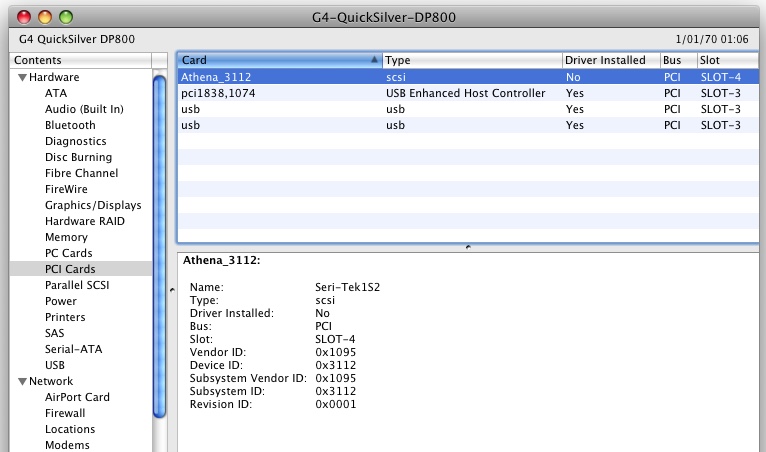Image resolution: width=766 pixels, height=452 pixels.
Task: Select PC Cards entry
Action: coord(68,253)
